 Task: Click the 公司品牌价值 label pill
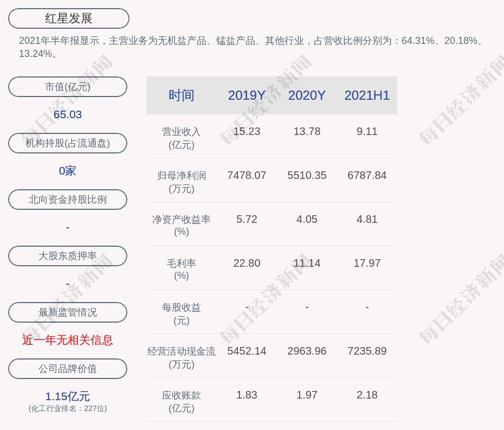tap(68, 369)
